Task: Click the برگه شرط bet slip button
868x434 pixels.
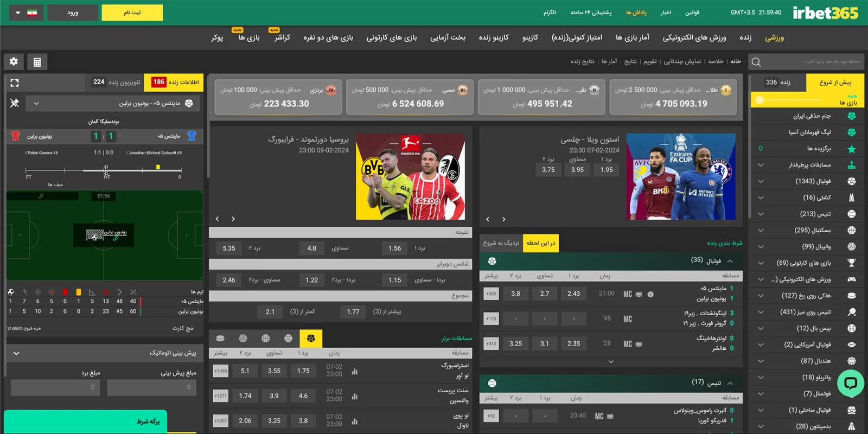Action: (x=86, y=422)
